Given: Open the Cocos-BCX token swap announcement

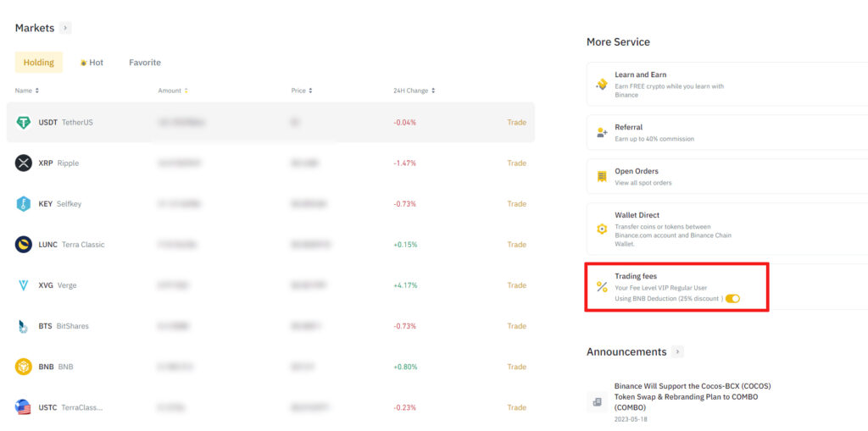Looking at the screenshot, I should [693, 396].
